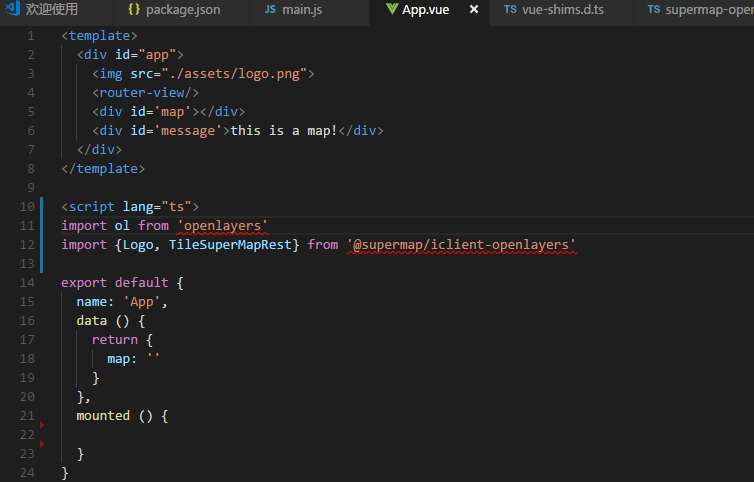Click the name: 'App' property
This screenshot has width=754, height=482.
pyautogui.click(x=122, y=302)
